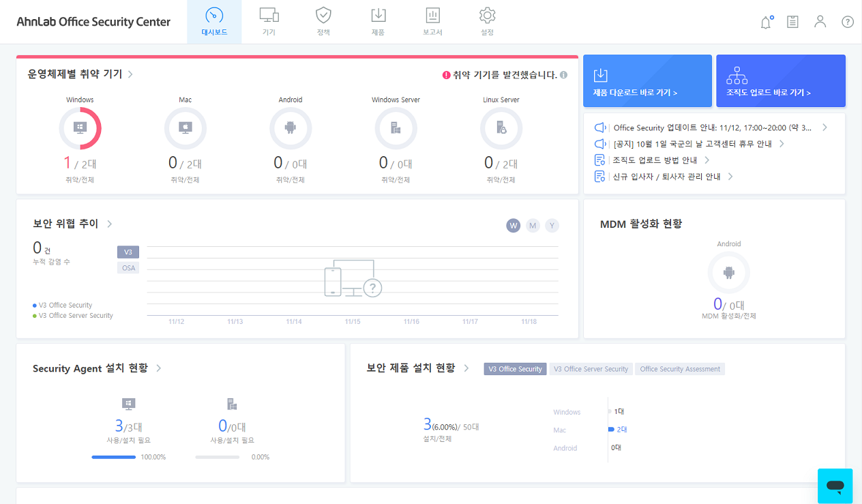
Task: Click the Mac vulnerable devices donut icon
Action: click(185, 128)
